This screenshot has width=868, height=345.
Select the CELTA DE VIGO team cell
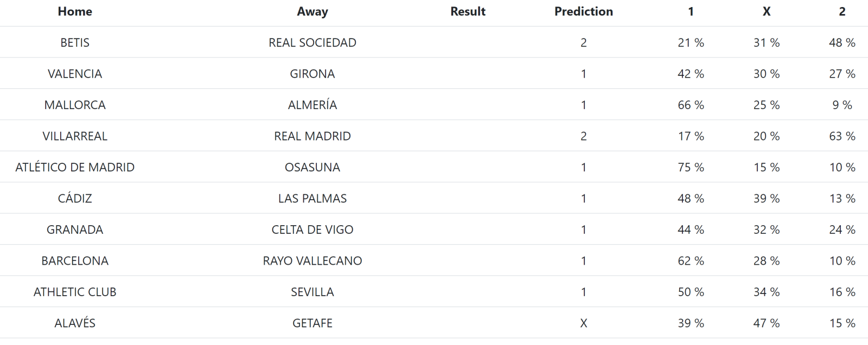(x=312, y=229)
